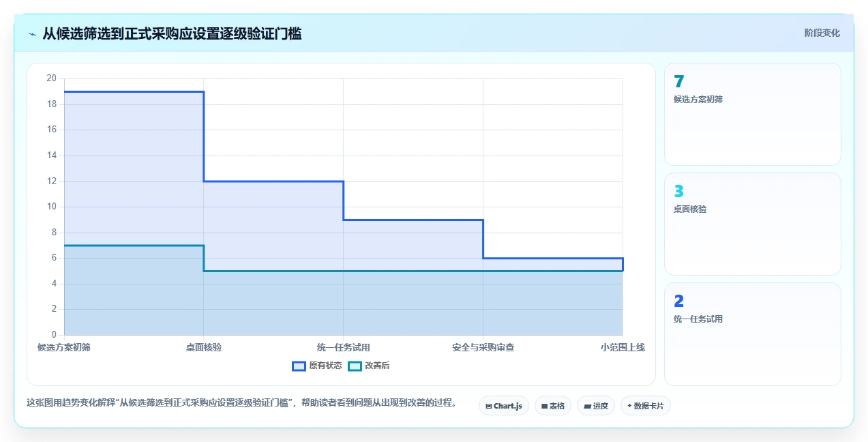Click the 改善后 teal legend color box
868x442 pixels.
(x=355, y=366)
